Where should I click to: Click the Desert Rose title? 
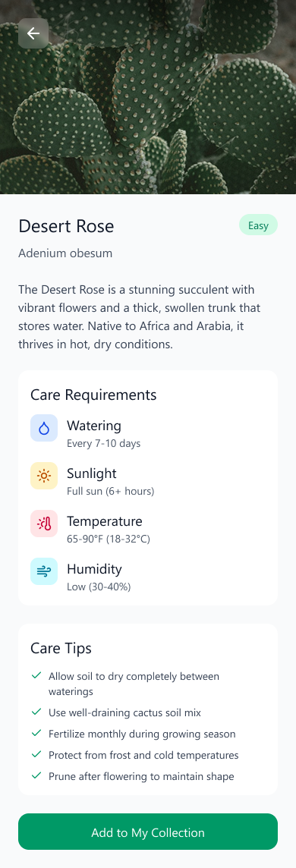point(66,226)
